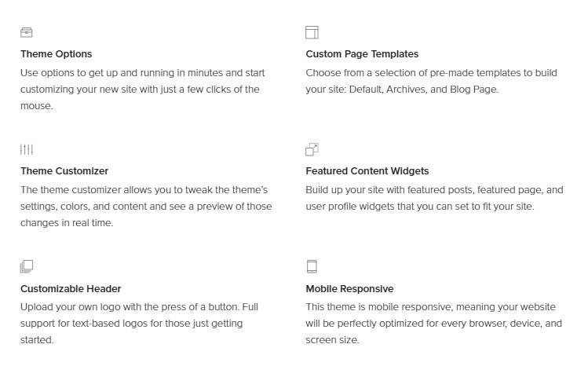This screenshot has height=388, width=588.
Task: Select the Custom Page Templates heading
Action: click(362, 54)
